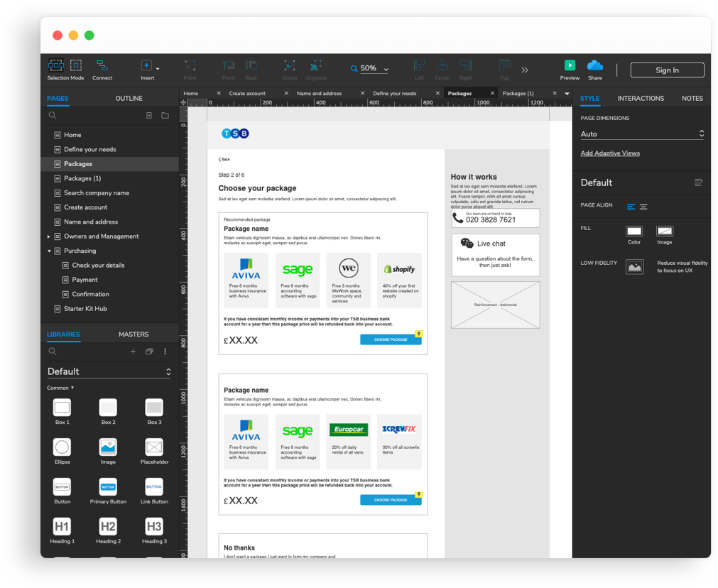
Task: Open the Fill Color swatch
Action: [x=634, y=232]
